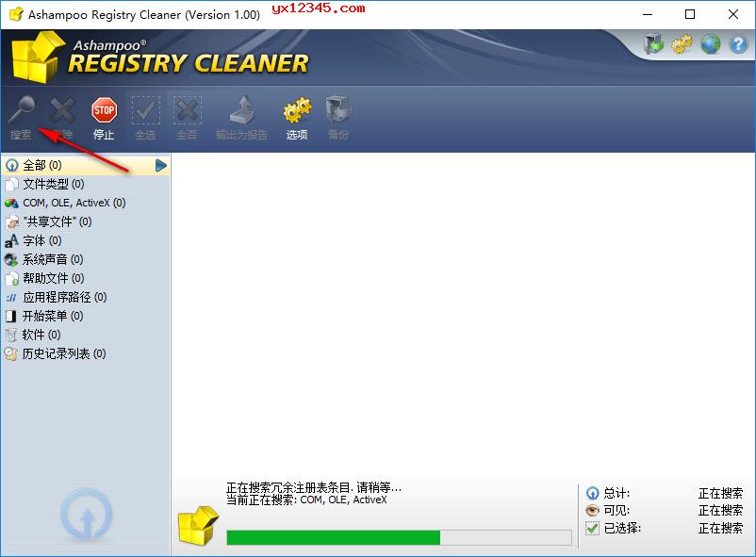
Task: Select the "共享文件" (0) category
Action: pyautogui.click(x=85, y=221)
